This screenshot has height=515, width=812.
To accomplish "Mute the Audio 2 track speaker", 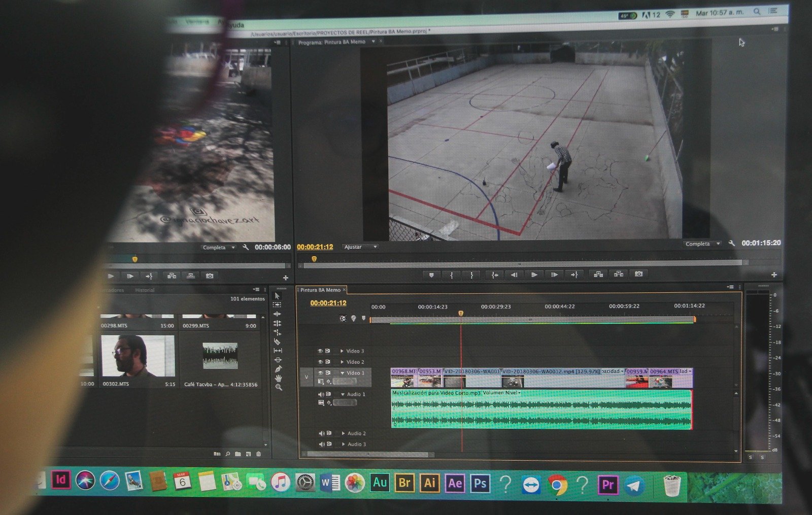I will tap(321, 433).
